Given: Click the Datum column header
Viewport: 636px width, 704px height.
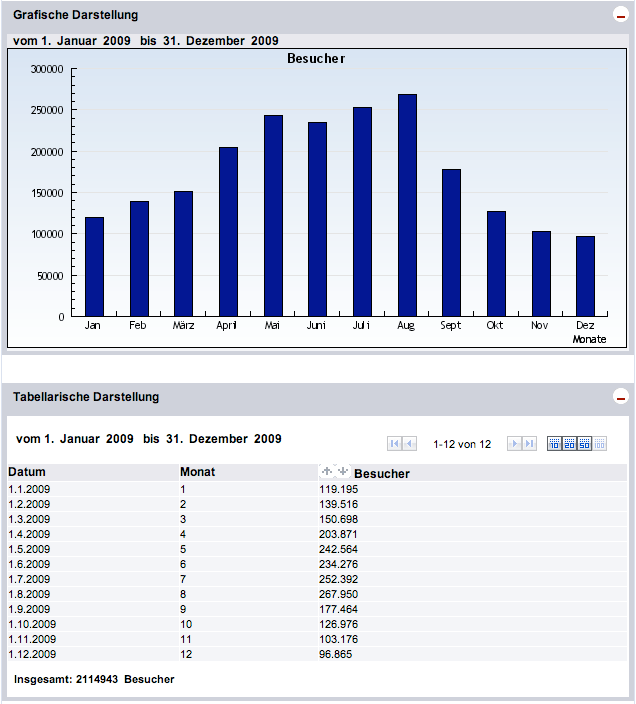Looking at the screenshot, I should point(27,472).
